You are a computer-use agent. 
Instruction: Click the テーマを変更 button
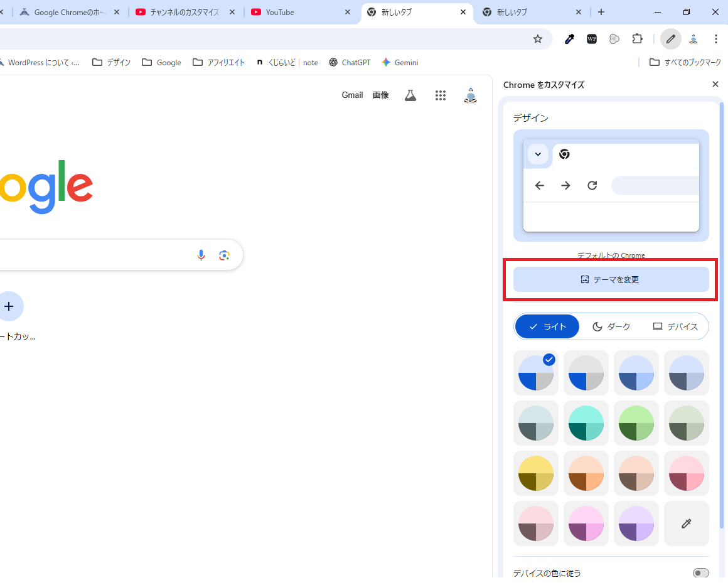(611, 279)
